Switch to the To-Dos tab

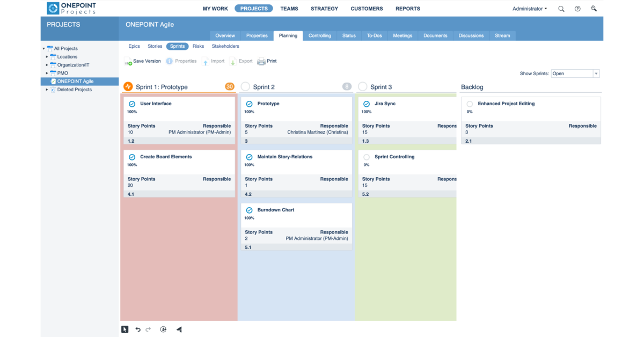pos(375,35)
